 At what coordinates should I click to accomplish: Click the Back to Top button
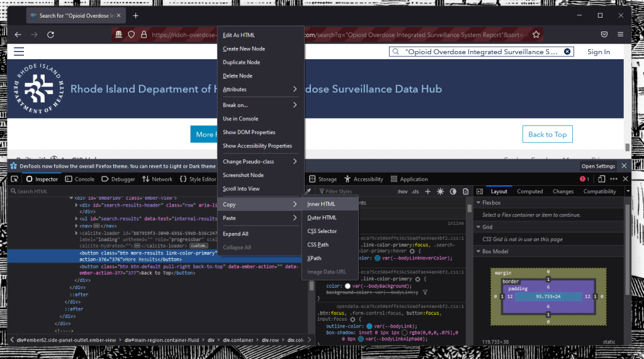pos(546,134)
